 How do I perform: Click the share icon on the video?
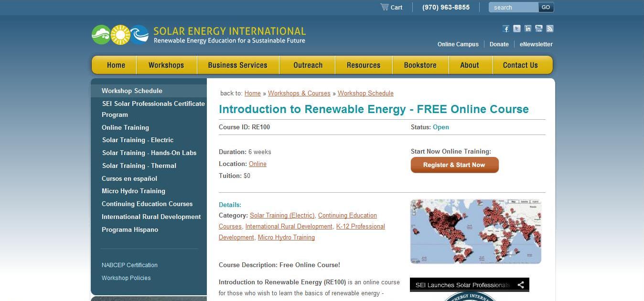coord(521,285)
